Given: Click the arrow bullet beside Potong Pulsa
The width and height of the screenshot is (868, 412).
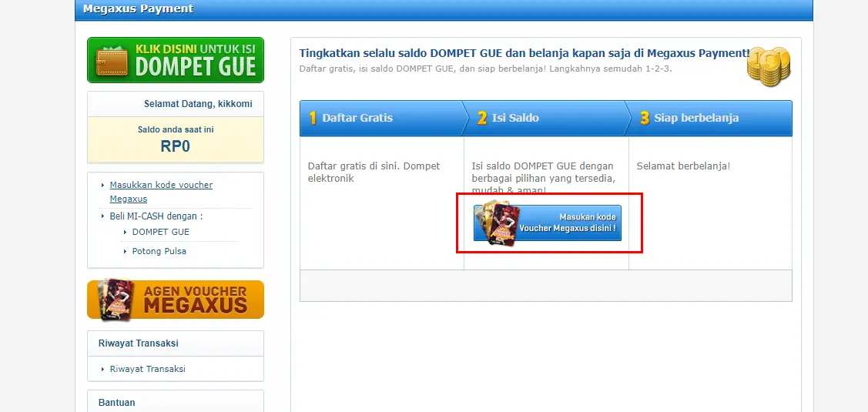Looking at the screenshot, I should tap(126, 251).
